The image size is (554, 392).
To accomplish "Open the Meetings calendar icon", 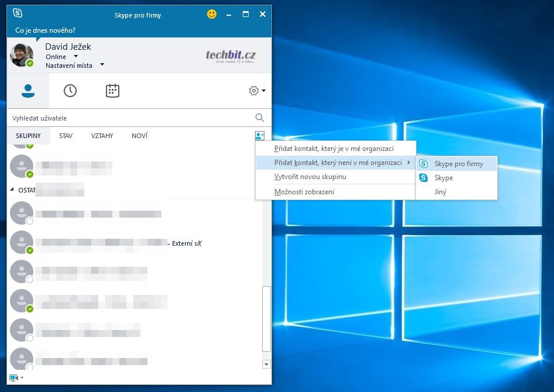I will point(112,91).
